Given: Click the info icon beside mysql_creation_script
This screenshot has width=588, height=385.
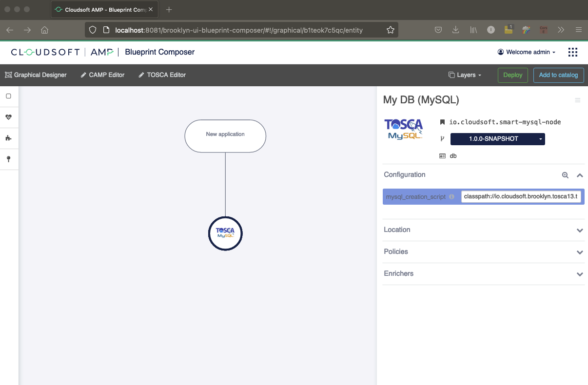Looking at the screenshot, I should point(451,197).
